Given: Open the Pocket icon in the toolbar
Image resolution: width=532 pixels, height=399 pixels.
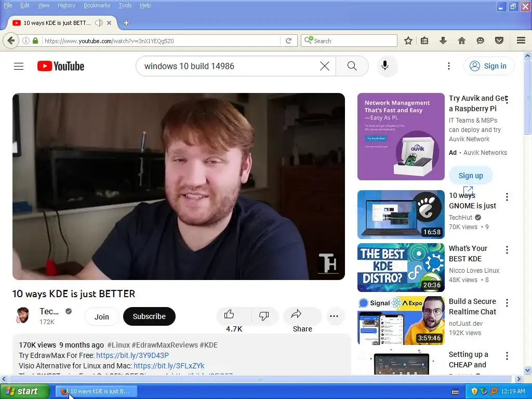Looking at the screenshot, I should click(499, 41).
